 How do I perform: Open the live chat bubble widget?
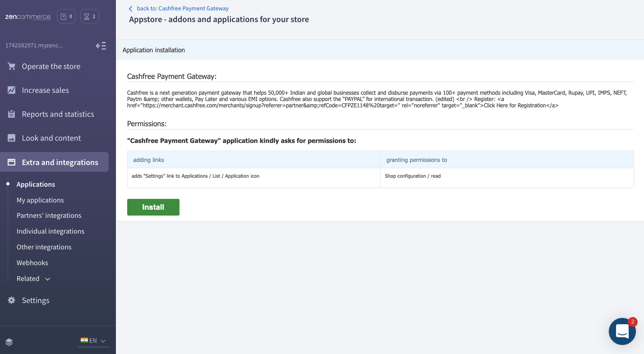point(622,331)
